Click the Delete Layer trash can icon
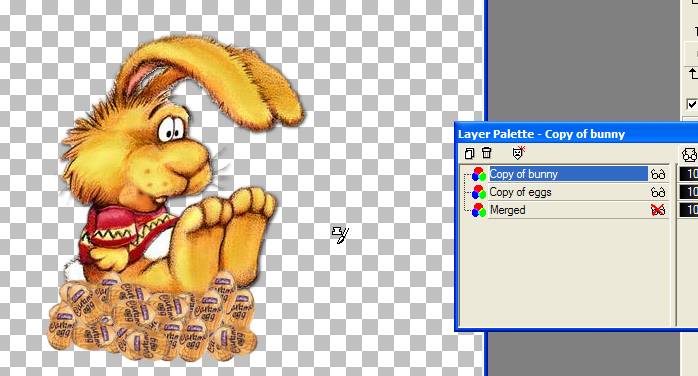Screen dimensions: 698x376 click(487, 153)
